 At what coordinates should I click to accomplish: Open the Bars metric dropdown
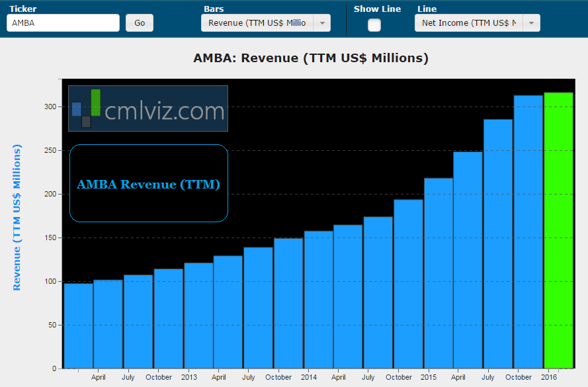click(266, 23)
